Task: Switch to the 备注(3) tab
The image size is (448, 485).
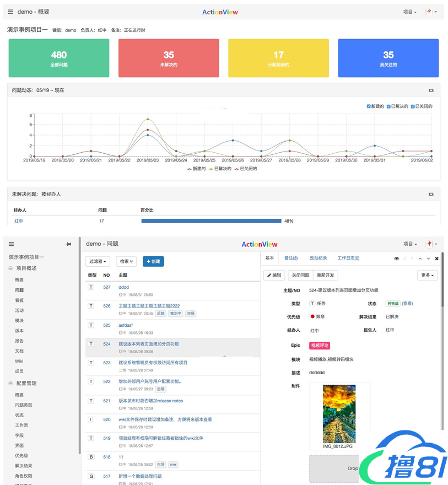Action: [291, 258]
